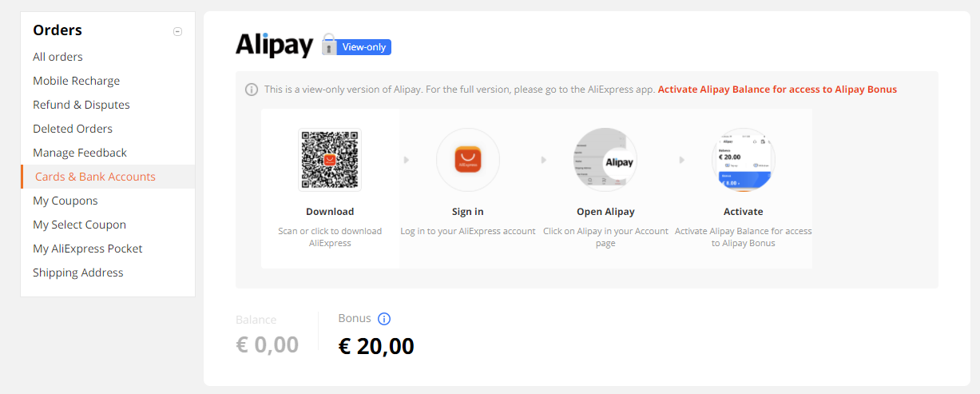Click the View-only badge
Screen dimensions: 980x394
(x=364, y=47)
